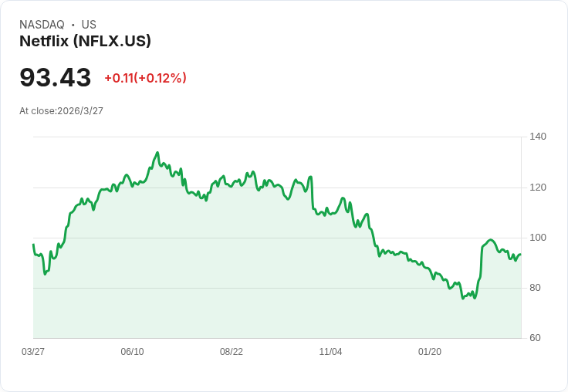This screenshot has width=568, height=392.
Task: Click the 08/22 date on x-axis
Action: (x=232, y=352)
